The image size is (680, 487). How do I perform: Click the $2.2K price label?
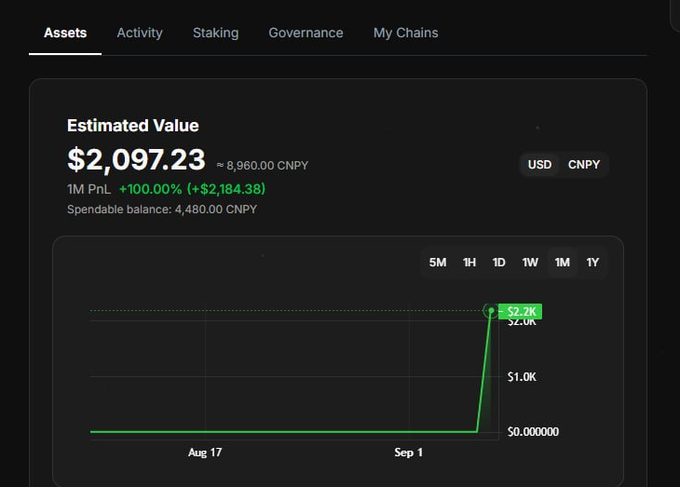pos(520,311)
